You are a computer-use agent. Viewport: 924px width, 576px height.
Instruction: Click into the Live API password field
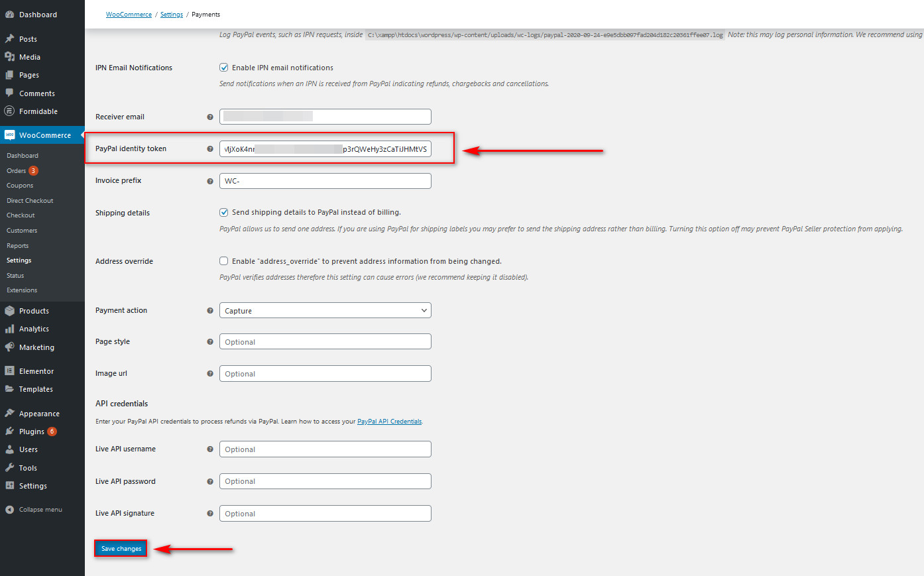(325, 482)
